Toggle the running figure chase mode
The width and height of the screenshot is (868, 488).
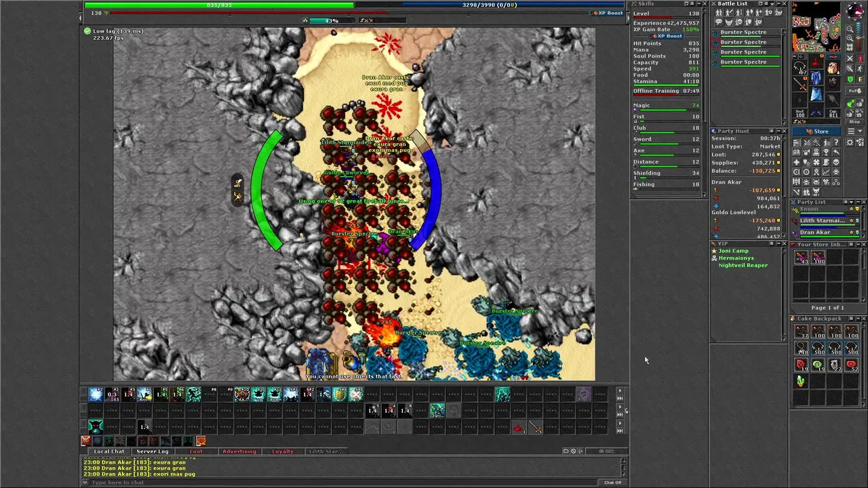pos(860,68)
